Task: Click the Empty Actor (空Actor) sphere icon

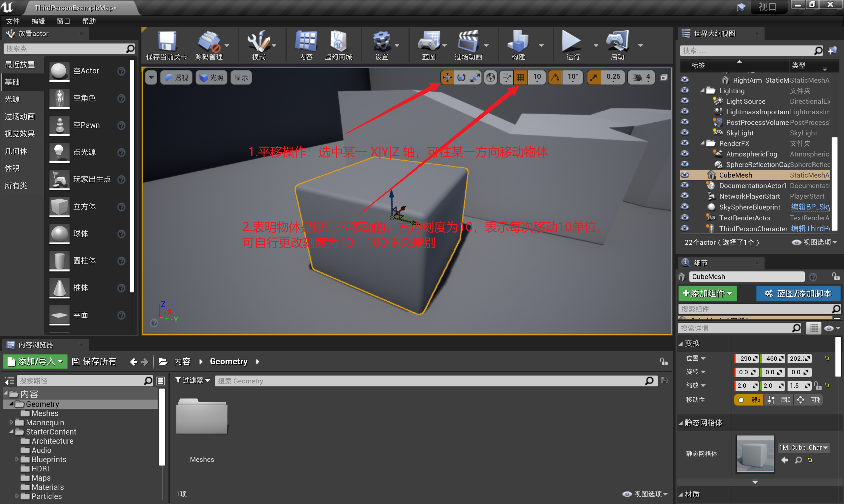Action: coord(59,71)
